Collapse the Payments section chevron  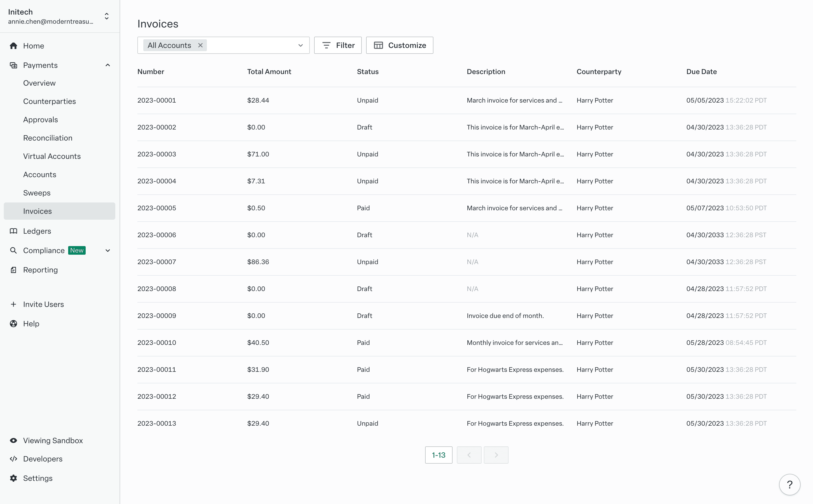coord(107,65)
